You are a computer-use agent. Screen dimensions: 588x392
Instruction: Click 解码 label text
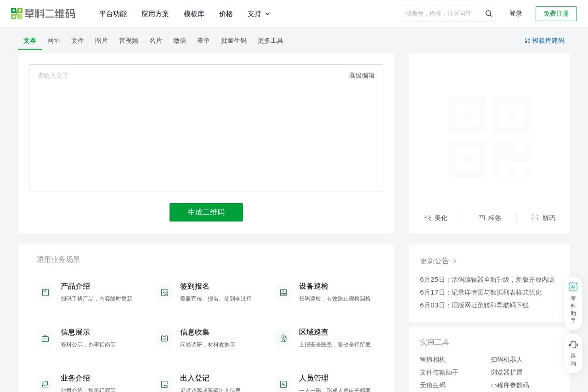click(549, 218)
